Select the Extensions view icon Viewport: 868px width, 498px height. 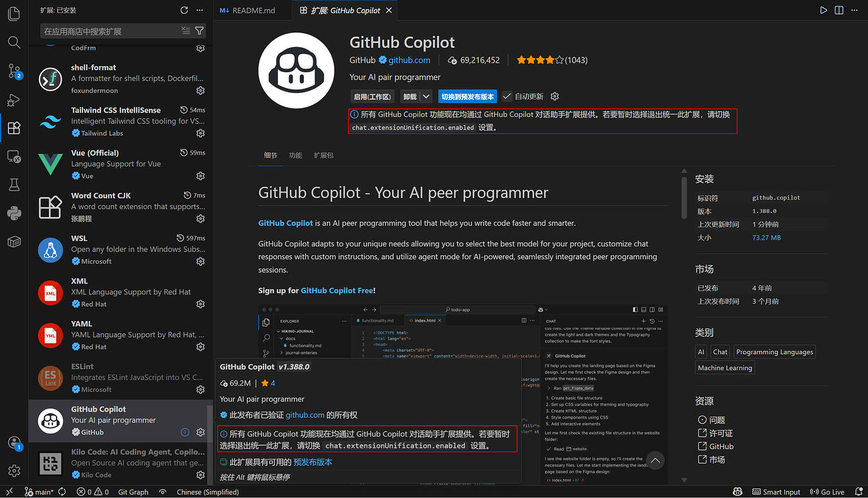(x=14, y=128)
